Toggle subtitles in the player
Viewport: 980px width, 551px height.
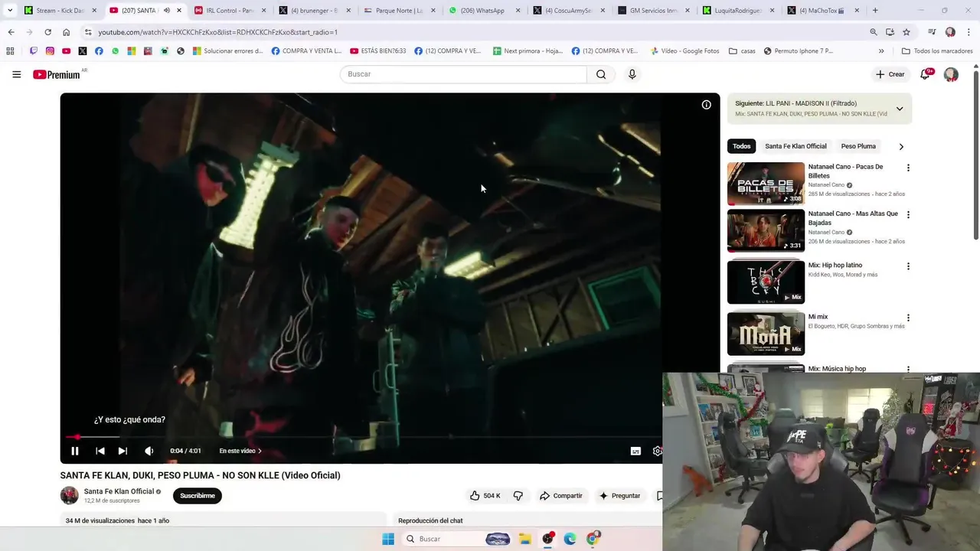pyautogui.click(x=635, y=451)
